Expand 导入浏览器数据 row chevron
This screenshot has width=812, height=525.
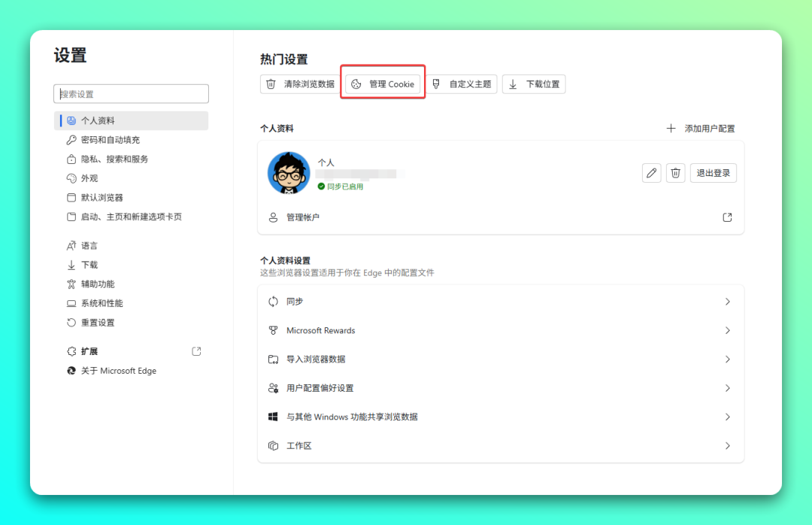[x=728, y=360]
